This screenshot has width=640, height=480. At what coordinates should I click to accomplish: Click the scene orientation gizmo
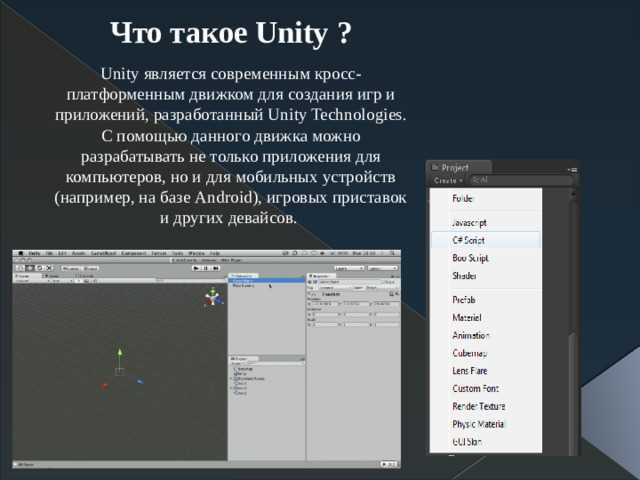pos(213,297)
